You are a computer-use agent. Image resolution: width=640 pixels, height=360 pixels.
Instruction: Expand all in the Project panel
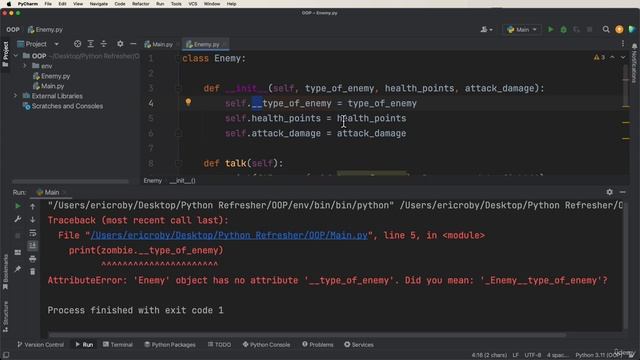tap(91, 44)
